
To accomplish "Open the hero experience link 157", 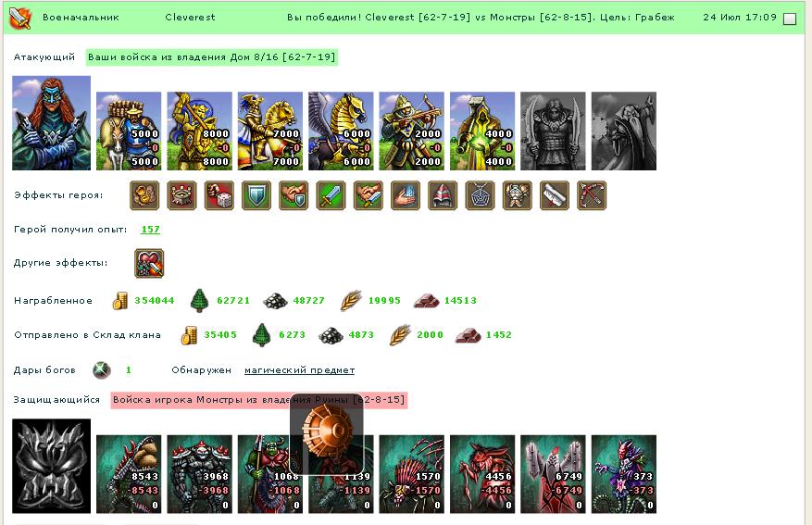I will (151, 230).
